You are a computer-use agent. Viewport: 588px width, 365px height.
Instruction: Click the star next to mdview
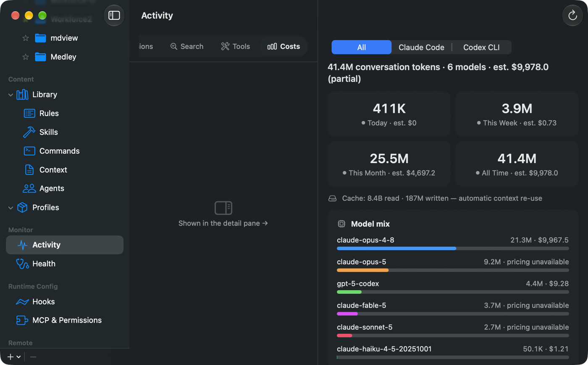point(25,38)
